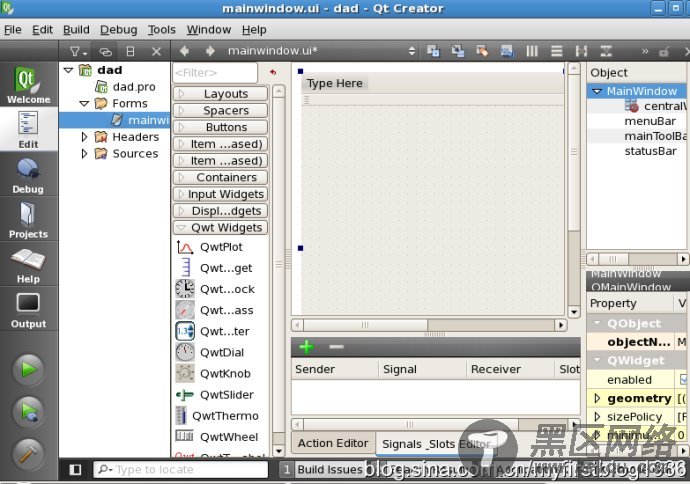Viewport: 690px width, 484px height.
Task: Show more toolbar items chevron
Action: point(645,51)
